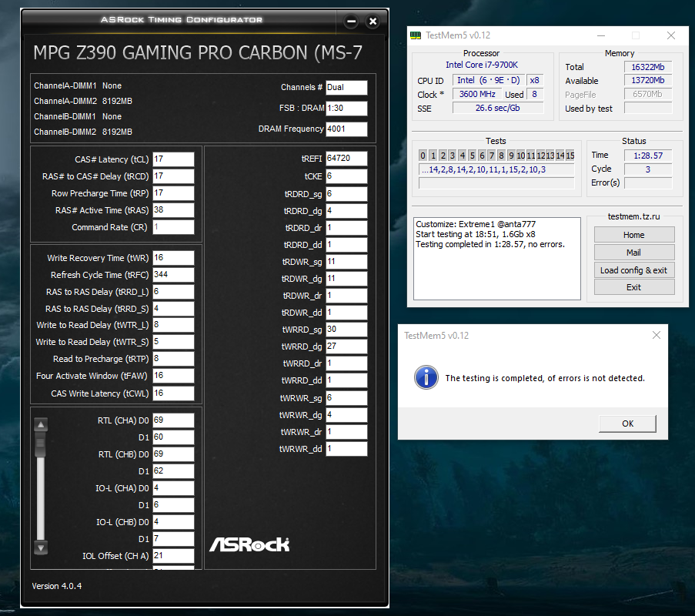Click the IOL Offset (CH A) field

pyautogui.click(x=173, y=556)
